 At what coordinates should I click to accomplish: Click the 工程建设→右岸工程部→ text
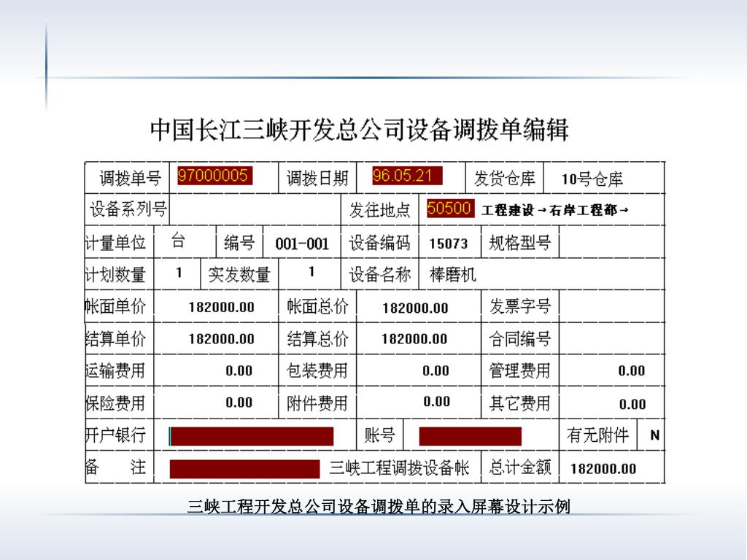click(555, 210)
